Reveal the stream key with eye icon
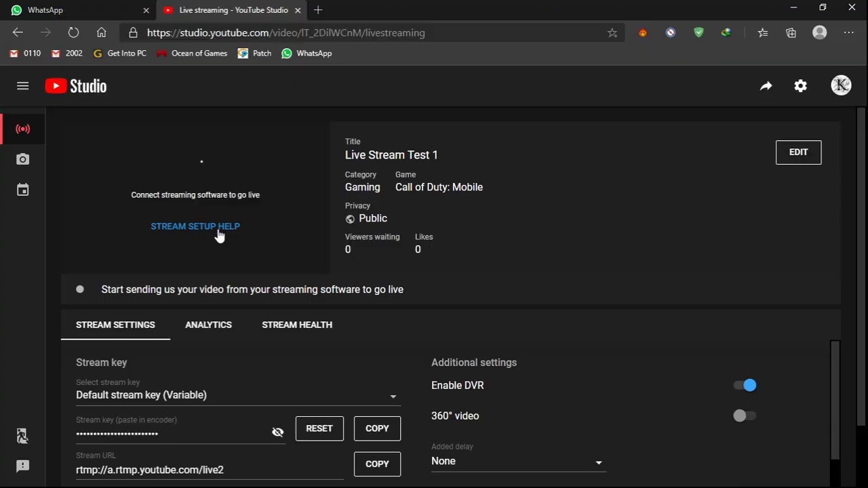The height and width of the screenshot is (488, 868). (x=277, y=432)
